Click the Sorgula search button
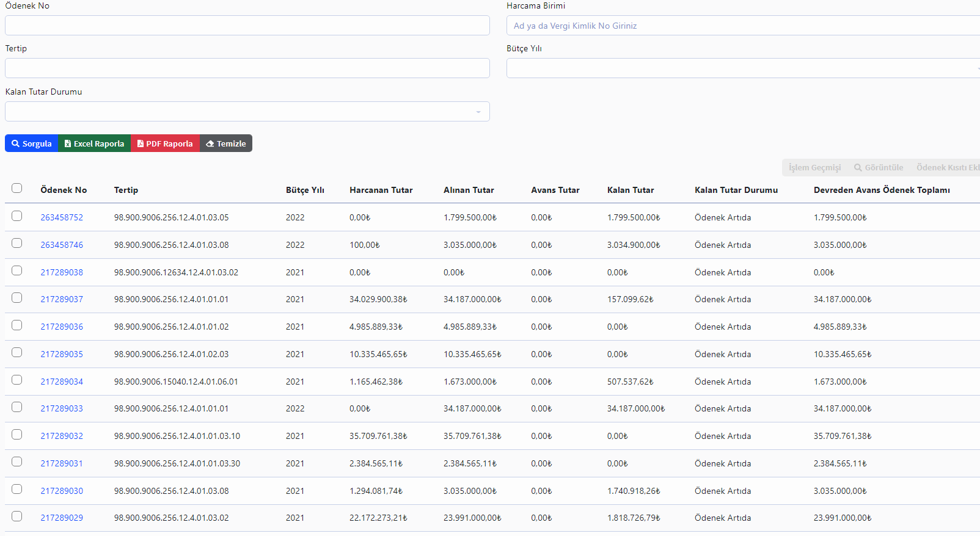Image resolution: width=980 pixels, height=536 pixels. click(x=32, y=143)
